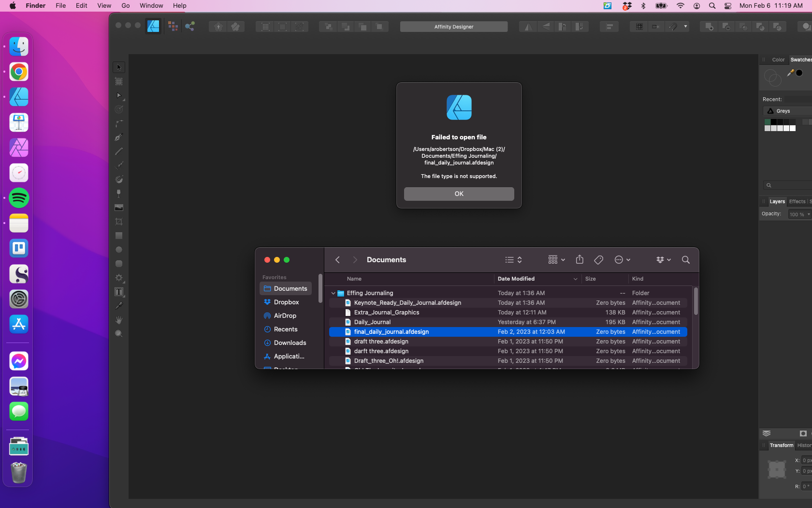This screenshot has height=508, width=812.
Task: Open the snapping options dropdown arrow
Action: 685,27
